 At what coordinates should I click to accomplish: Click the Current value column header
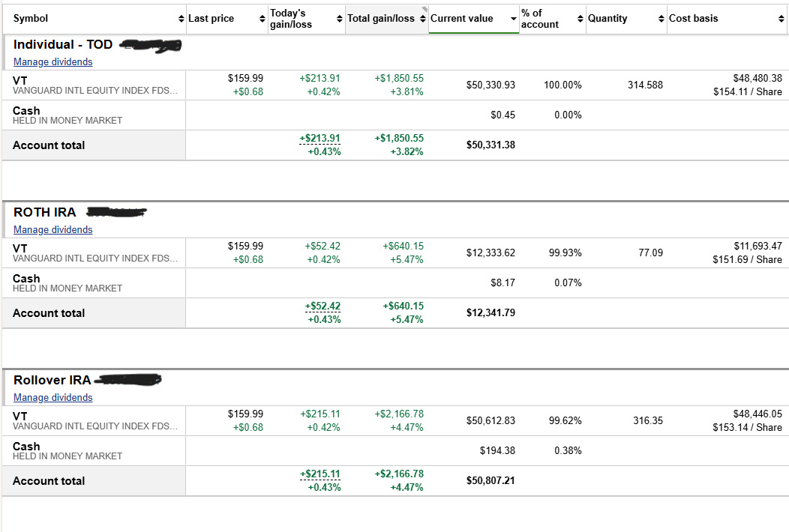[x=461, y=19]
